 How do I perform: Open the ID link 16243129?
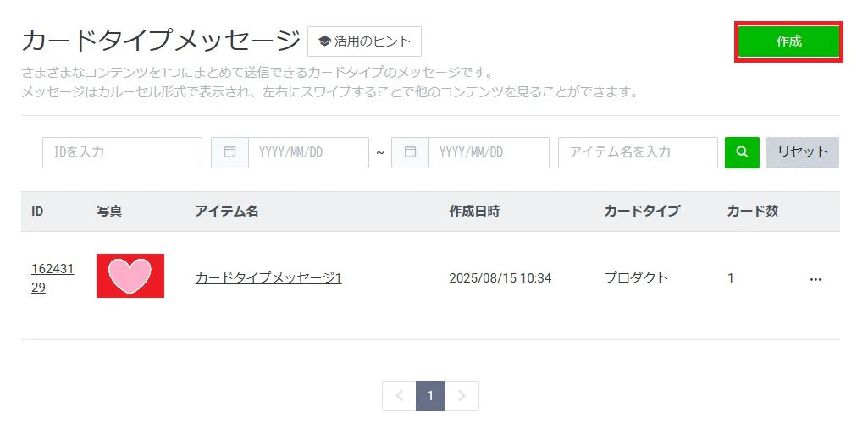click(x=53, y=278)
